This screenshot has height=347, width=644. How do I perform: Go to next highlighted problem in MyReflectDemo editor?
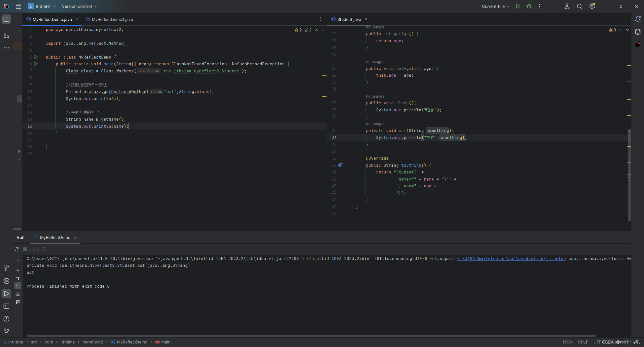(x=323, y=30)
